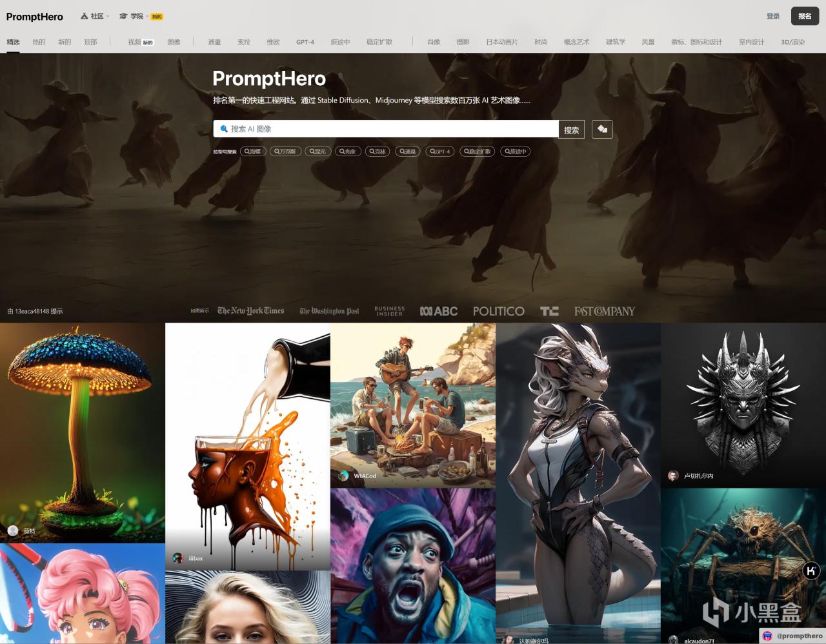This screenshot has height=644, width=826.
Task: Select the 热的 tab
Action: [39, 42]
